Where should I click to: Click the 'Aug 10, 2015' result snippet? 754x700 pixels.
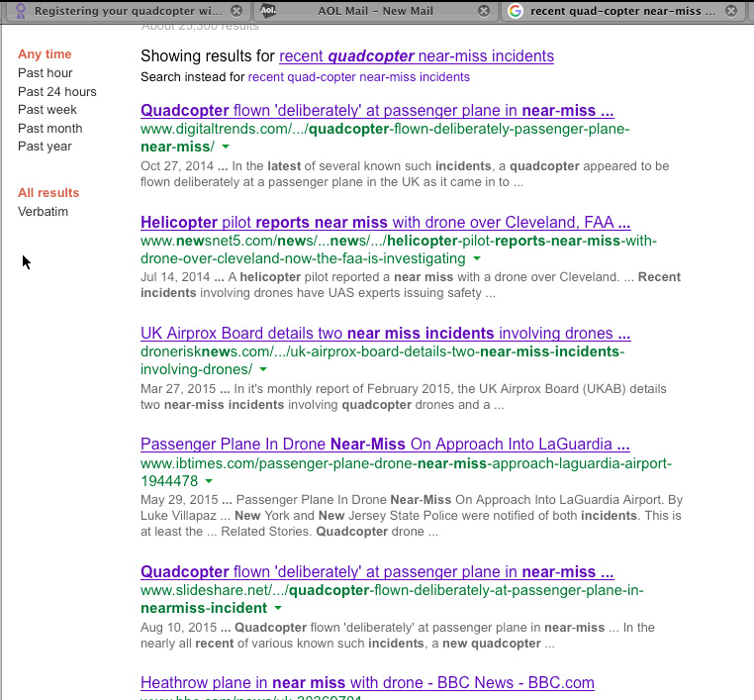click(x=398, y=635)
